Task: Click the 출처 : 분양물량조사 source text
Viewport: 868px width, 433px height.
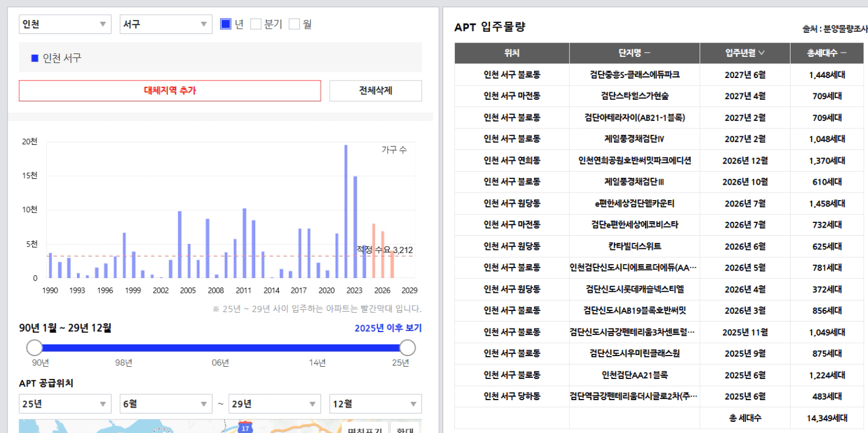Action: pos(835,28)
